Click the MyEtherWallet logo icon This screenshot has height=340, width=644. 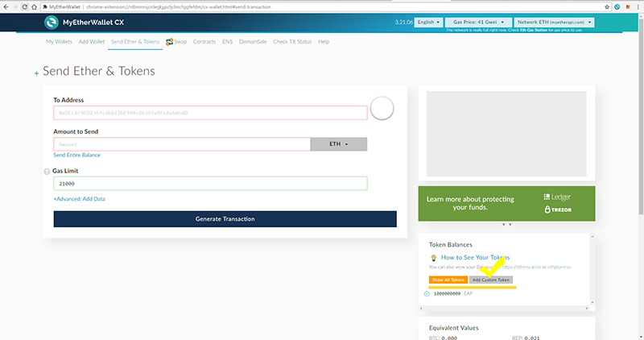[52, 23]
